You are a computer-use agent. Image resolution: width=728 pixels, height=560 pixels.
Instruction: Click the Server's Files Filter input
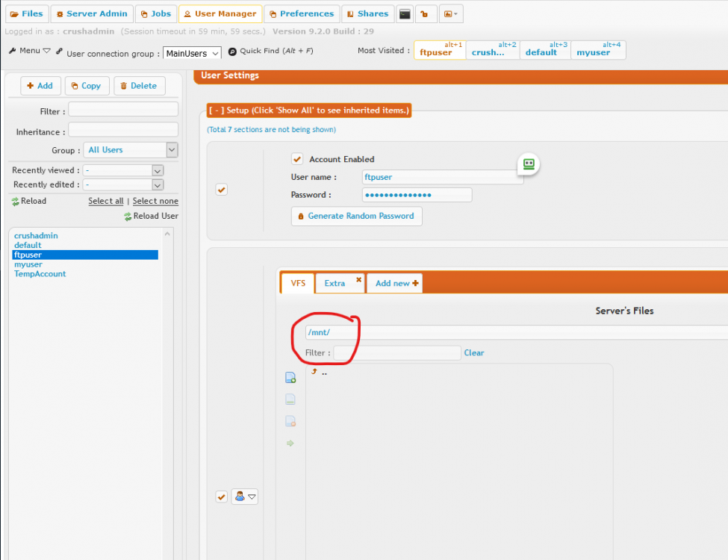click(397, 353)
